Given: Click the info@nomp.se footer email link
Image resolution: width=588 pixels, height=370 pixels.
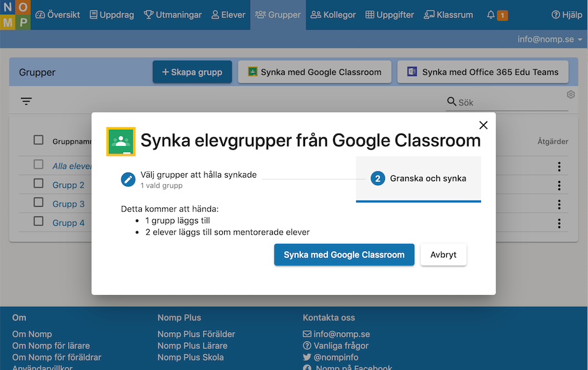Looking at the screenshot, I should (342, 334).
